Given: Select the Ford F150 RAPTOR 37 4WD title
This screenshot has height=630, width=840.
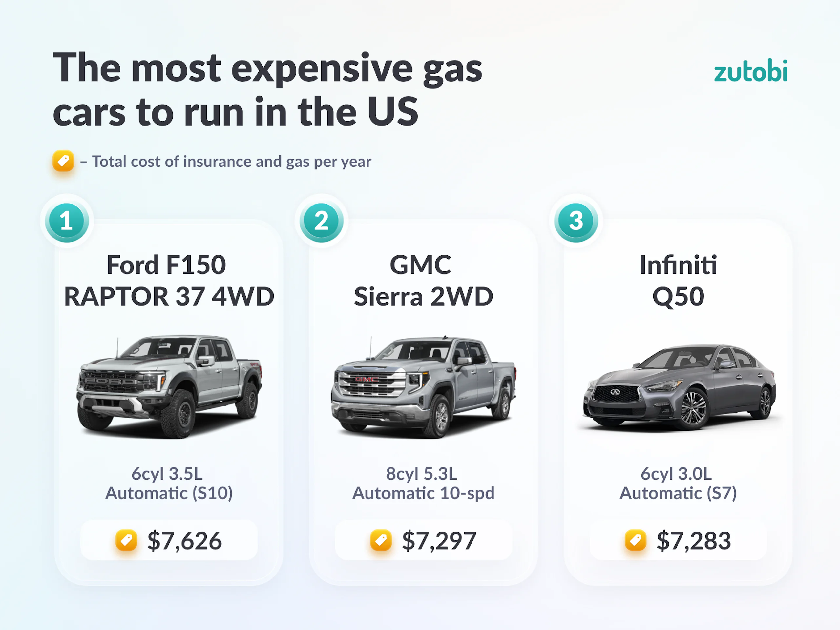Looking at the screenshot, I should click(x=169, y=280).
